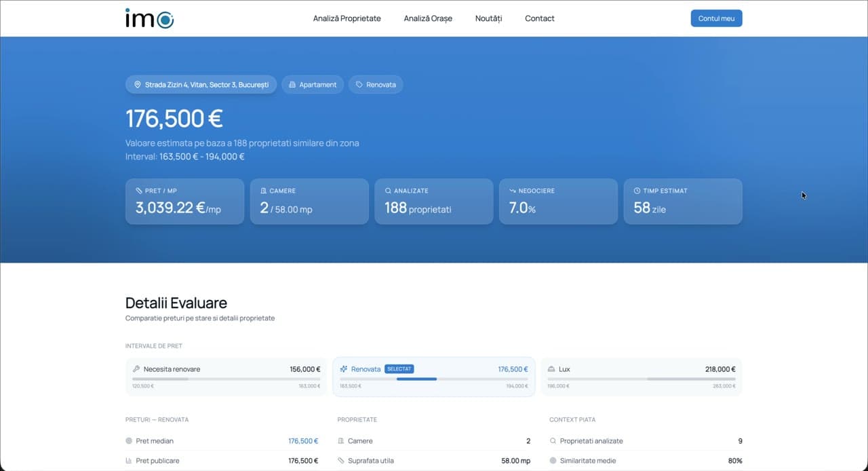The image size is (868, 471).
Task: Click the Necesita renovare price range bar
Action: (x=226, y=379)
